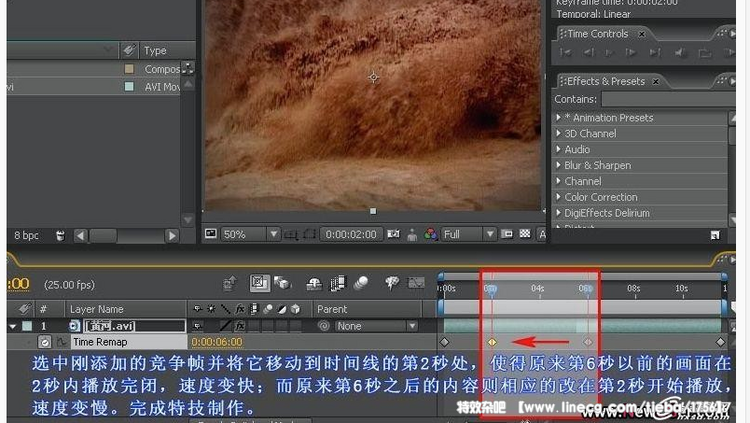Click the Project panel scroll right arrow
750x423 pixels.
[x=172, y=235]
